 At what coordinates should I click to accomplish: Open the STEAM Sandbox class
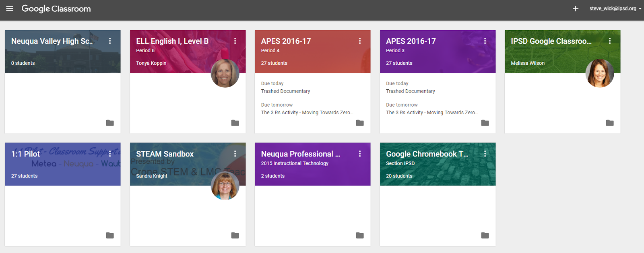tap(165, 154)
